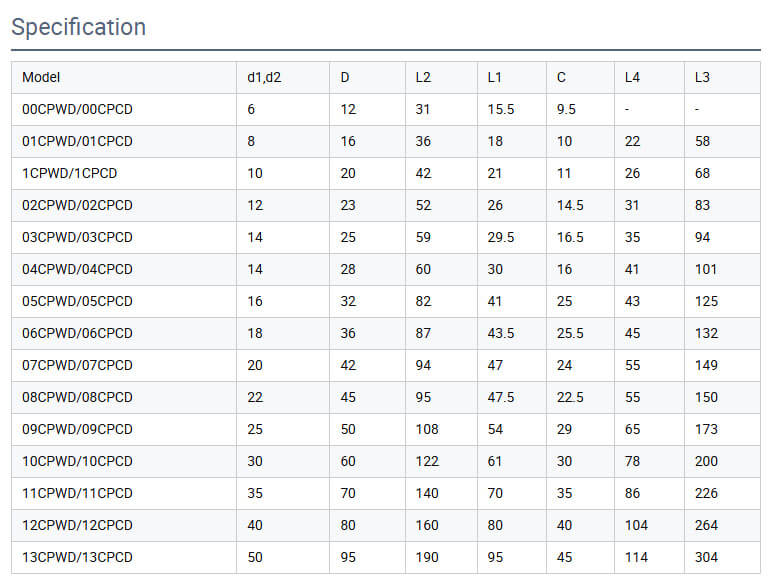Click L1 value 47.5
The height and width of the screenshot is (581, 770).
[501, 397]
